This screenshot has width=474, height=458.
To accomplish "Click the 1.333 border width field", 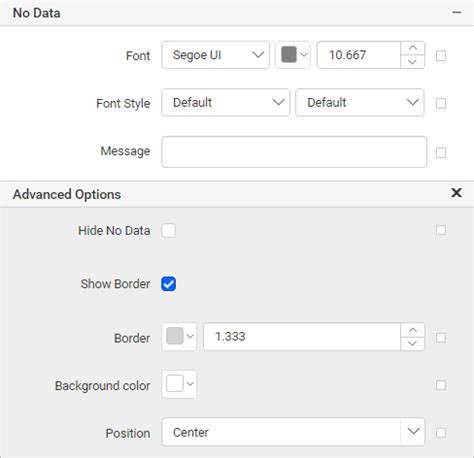I will pos(302,337).
